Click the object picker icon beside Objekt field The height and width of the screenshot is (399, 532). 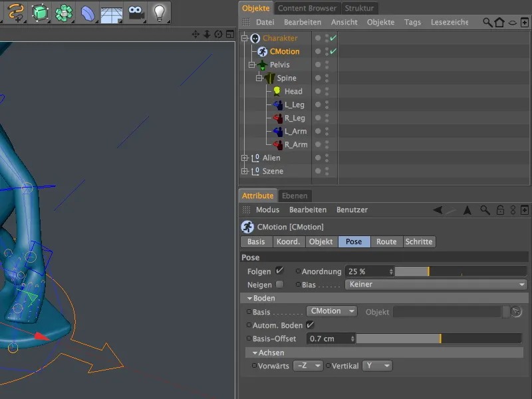pyautogui.click(x=516, y=311)
